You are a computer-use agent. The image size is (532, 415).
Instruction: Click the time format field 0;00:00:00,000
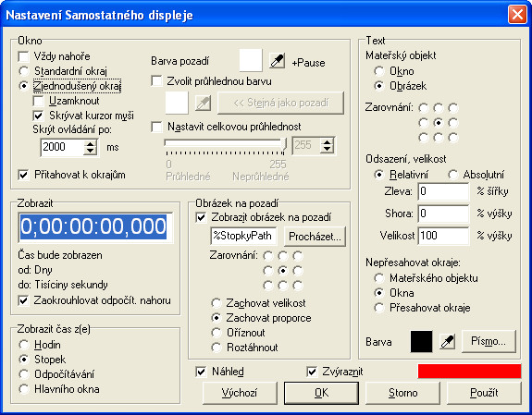95,228
